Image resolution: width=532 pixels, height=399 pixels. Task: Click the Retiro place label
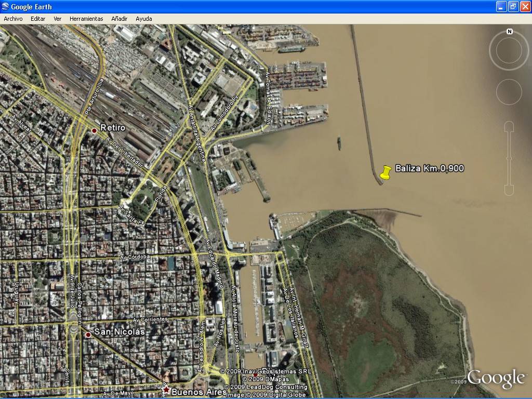[x=113, y=128]
